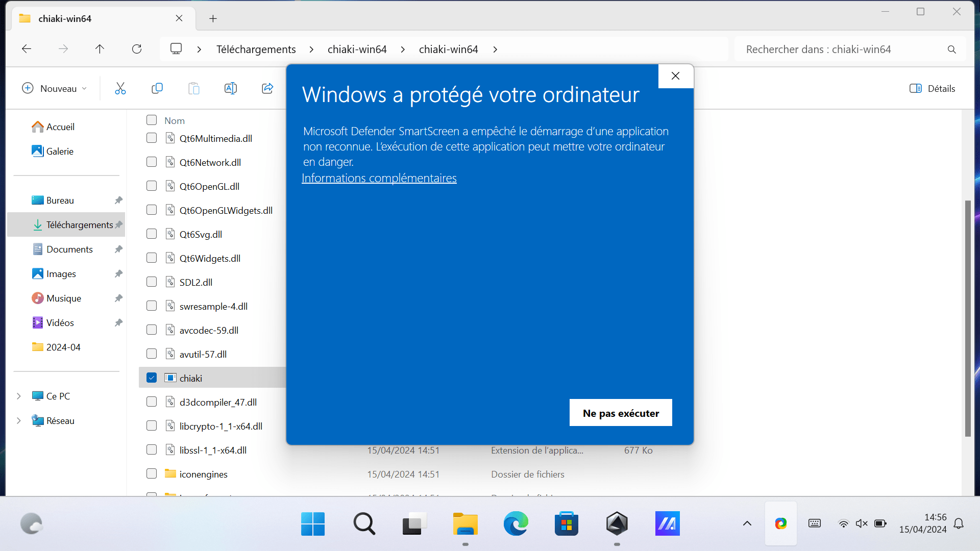Click Téléchargements in the address bar
Screen dimensions: 980x551
[x=256, y=49]
